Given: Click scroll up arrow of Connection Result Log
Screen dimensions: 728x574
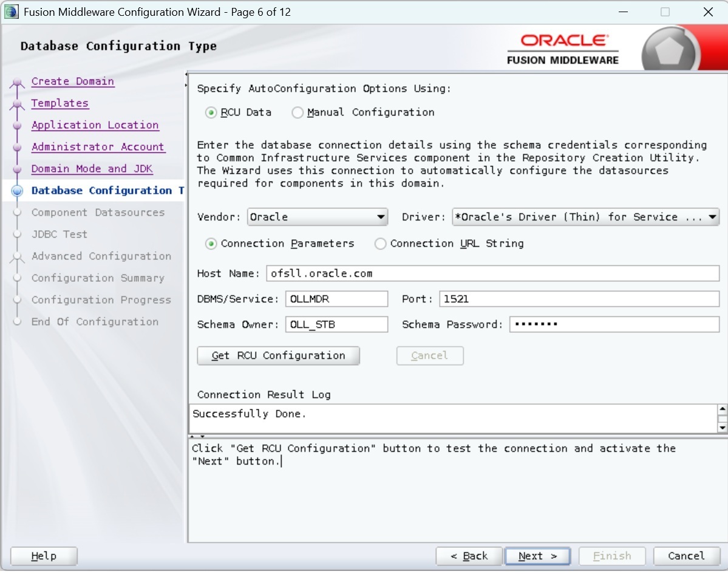Looking at the screenshot, I should (722, 409).
